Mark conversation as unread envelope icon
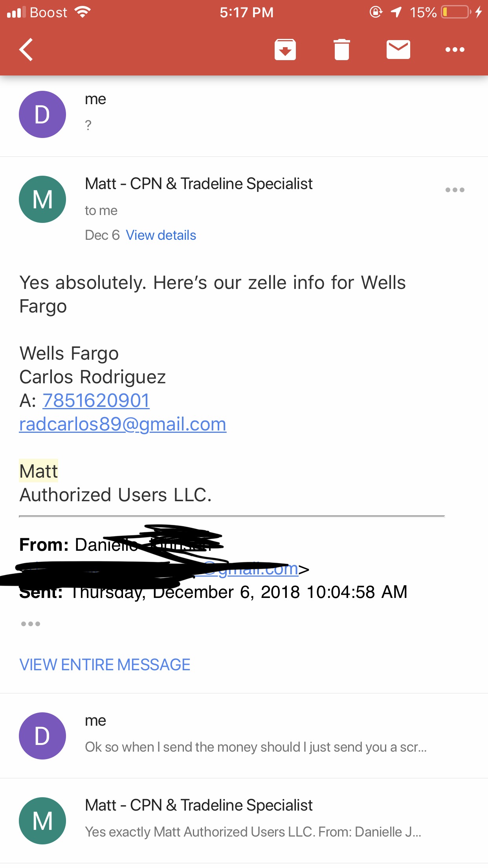488x868 pixels. (398, 50)
